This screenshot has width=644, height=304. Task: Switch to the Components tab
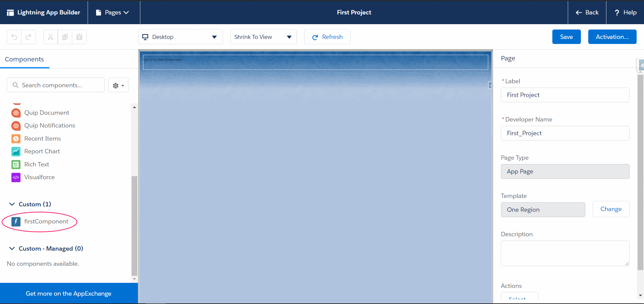pyautogui.click(x=25, y=59)
